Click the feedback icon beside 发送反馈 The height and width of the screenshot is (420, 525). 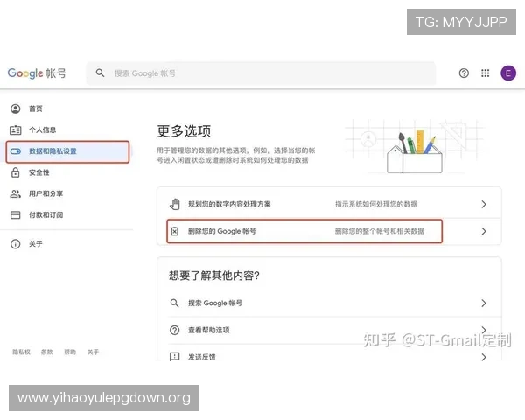click(174, 357)
